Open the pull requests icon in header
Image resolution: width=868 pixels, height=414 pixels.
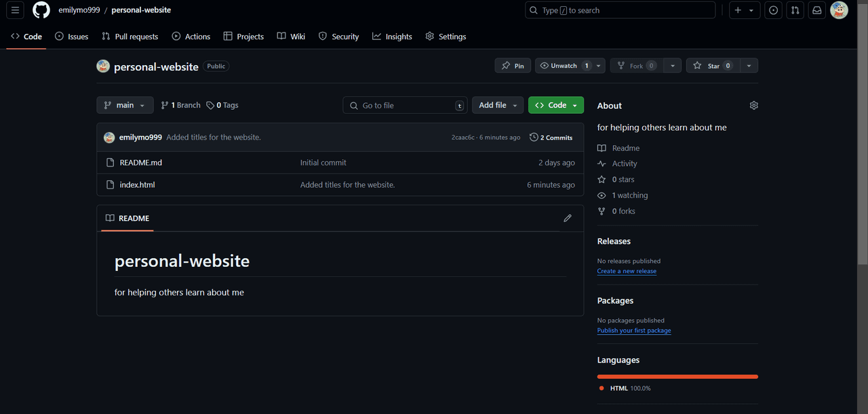(x=795, y=10)
